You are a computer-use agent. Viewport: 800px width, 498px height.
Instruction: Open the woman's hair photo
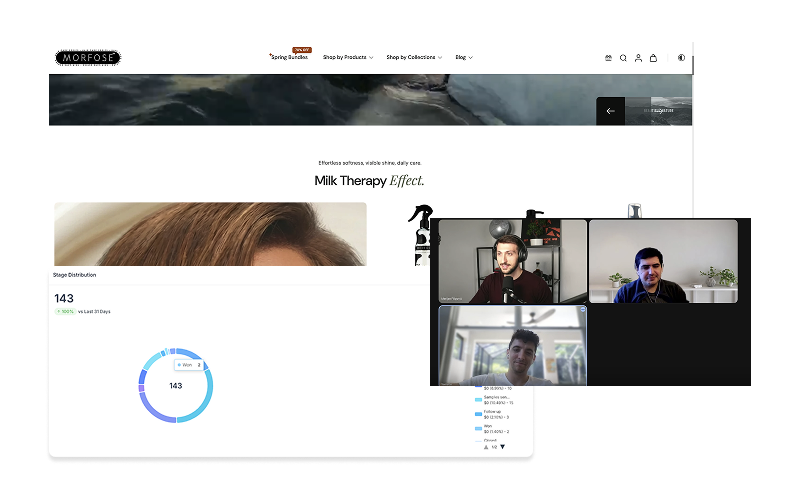tap(210, 234)
